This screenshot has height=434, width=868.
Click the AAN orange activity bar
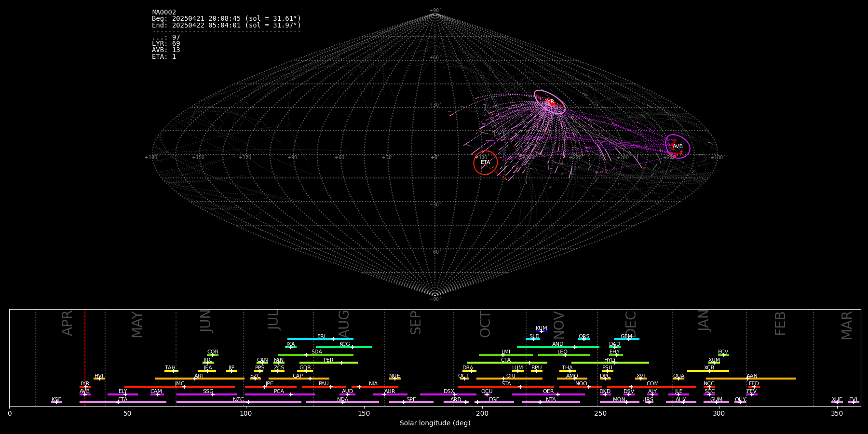click(x=772, y=379)
